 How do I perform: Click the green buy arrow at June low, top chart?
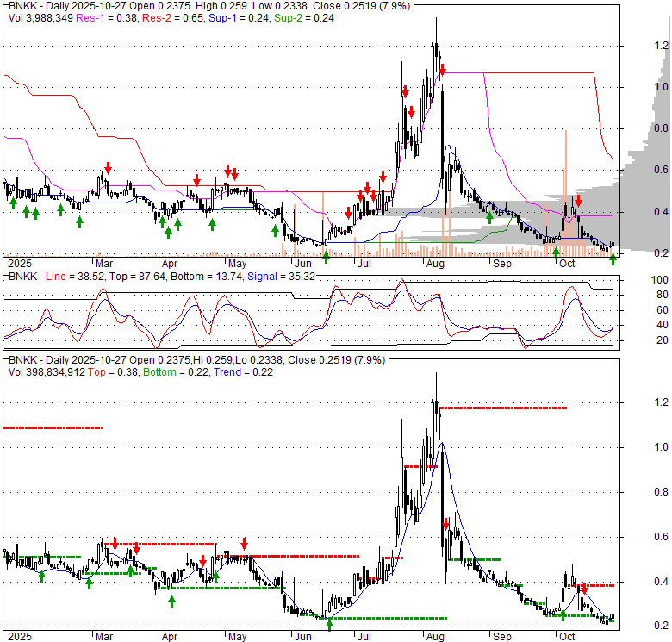coord(327,258)
